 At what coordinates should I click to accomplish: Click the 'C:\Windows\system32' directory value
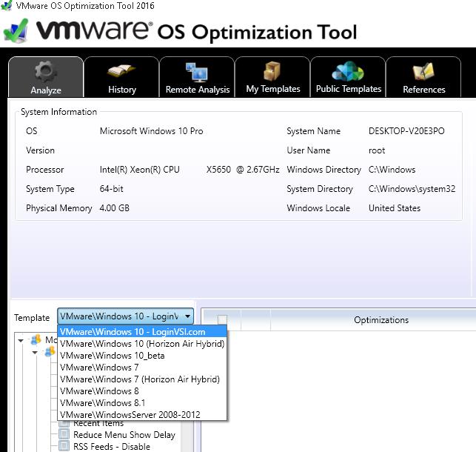(x=412, y=189)
